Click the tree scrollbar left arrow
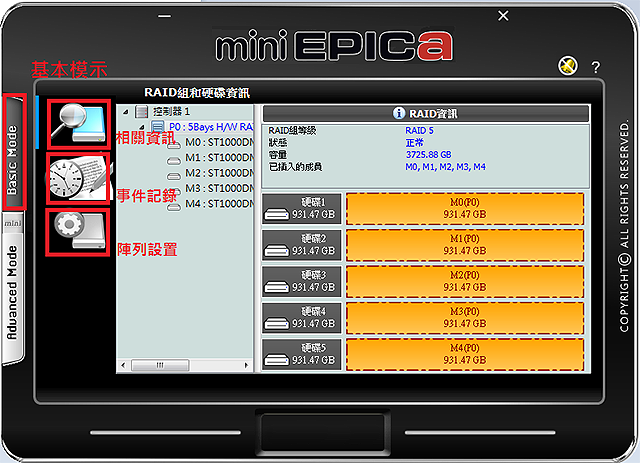The image size is (640, 463). pyautogui.click(x=123, y=365)
